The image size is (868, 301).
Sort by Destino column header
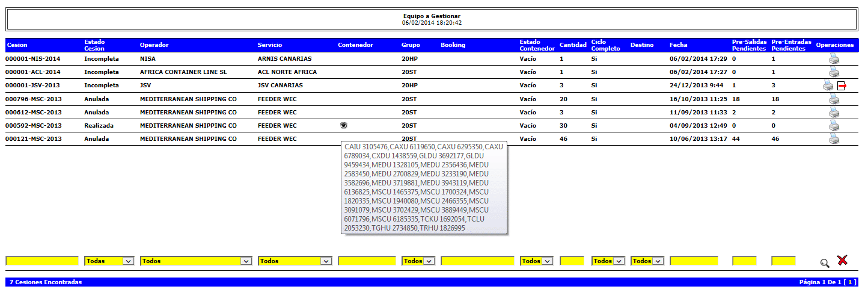642,45
